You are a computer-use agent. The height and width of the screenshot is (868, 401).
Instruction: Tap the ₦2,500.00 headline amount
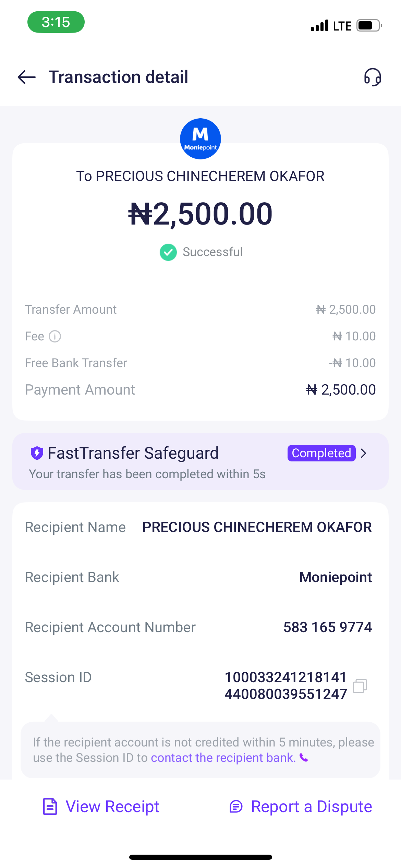point(200,214)
